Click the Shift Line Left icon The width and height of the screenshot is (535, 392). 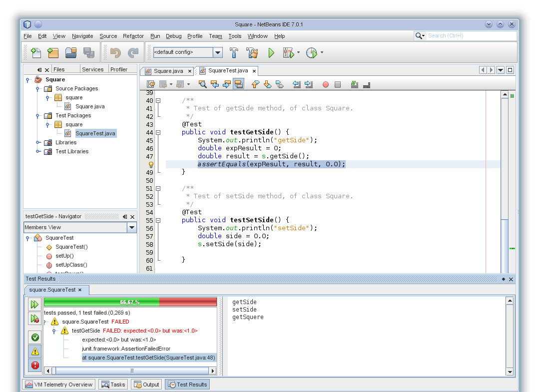pos(297,84)
